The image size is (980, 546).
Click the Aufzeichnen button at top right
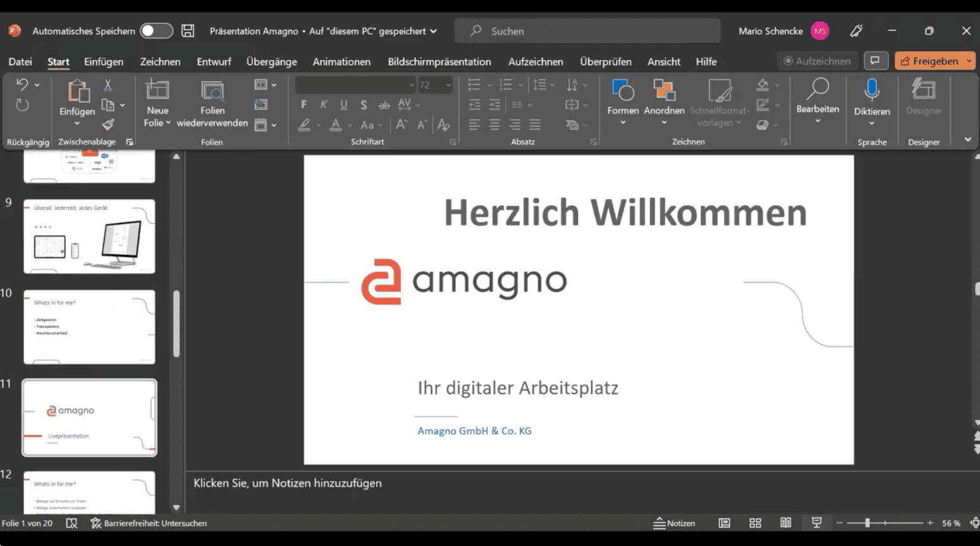coord(817,61)
